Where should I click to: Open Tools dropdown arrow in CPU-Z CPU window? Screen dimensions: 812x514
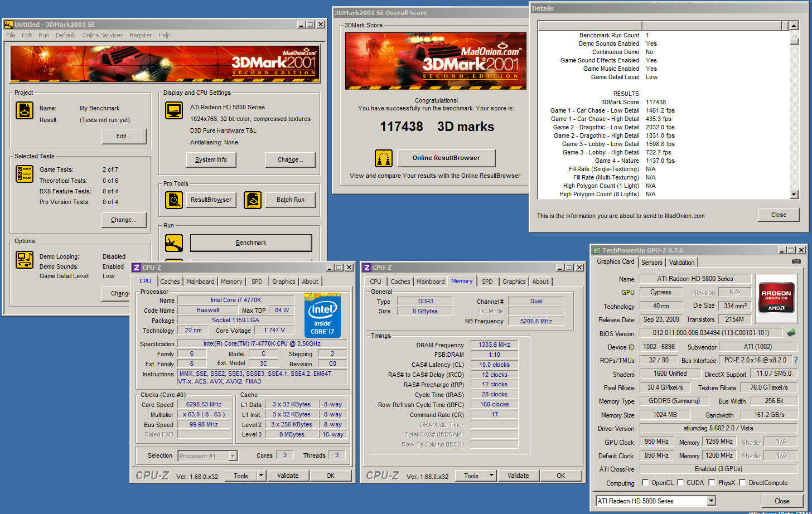click(261, 476)
